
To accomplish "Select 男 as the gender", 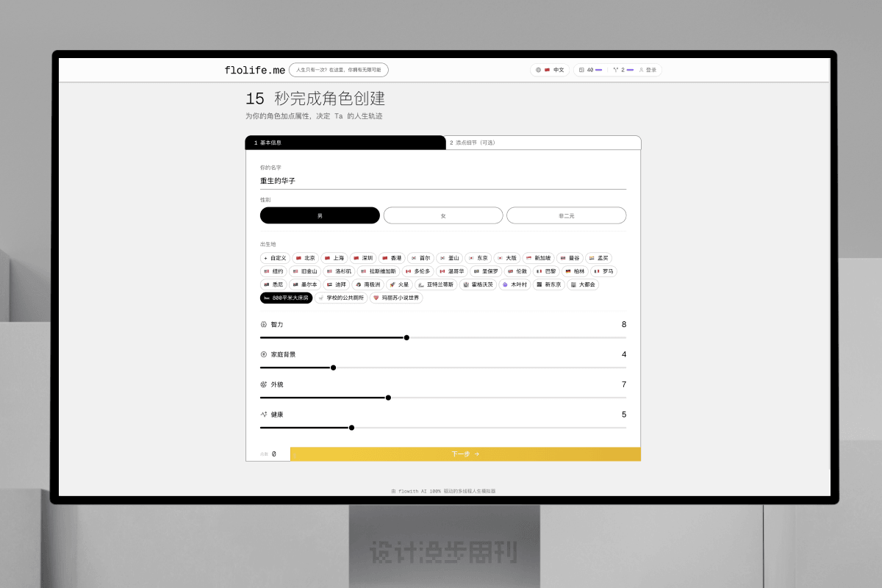I will [320, 215].
